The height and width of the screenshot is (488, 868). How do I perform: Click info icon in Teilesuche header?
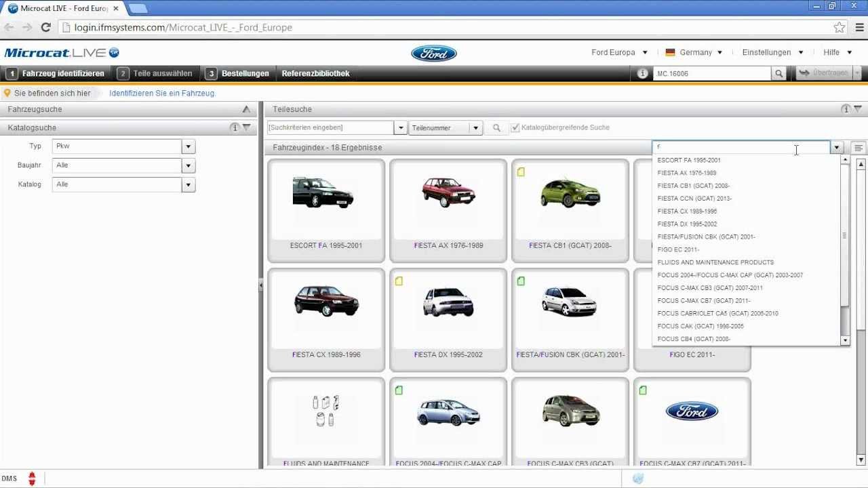pos(846,109)
